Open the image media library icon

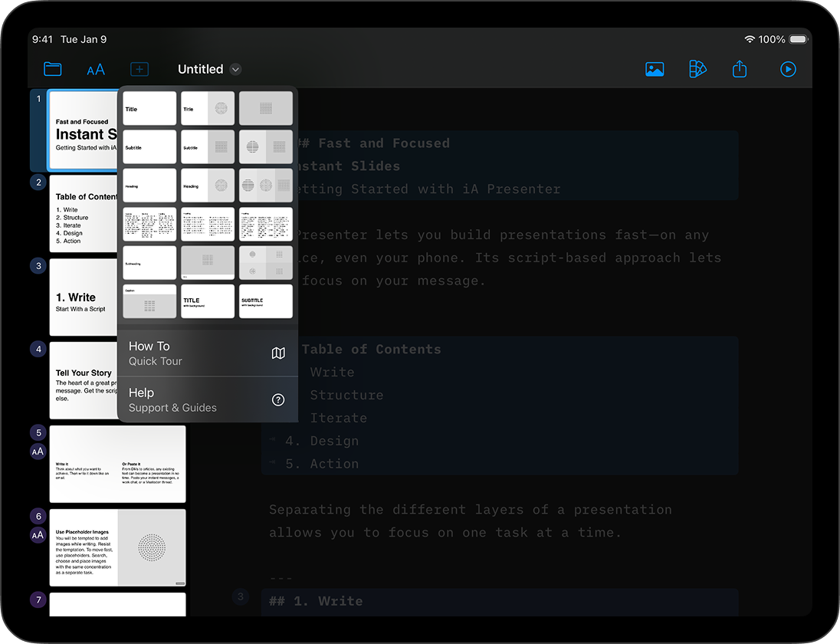tap(655, 69)
